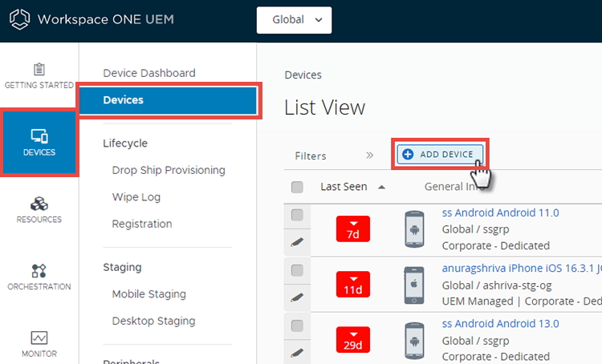This screenshot has height=364, width=602.
Task: Open Drop Ship Provisioning
Action: (169, 170)
